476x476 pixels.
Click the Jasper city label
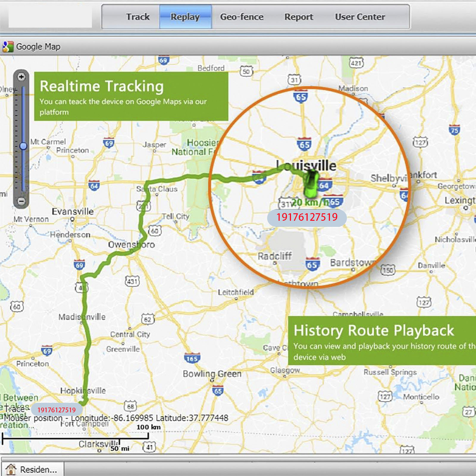coord(154,145)
